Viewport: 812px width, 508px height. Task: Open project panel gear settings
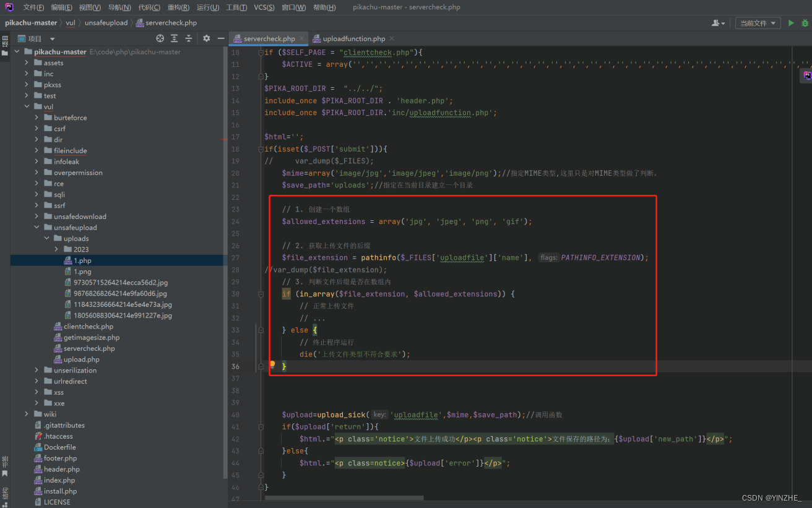(x=207, y=38)
